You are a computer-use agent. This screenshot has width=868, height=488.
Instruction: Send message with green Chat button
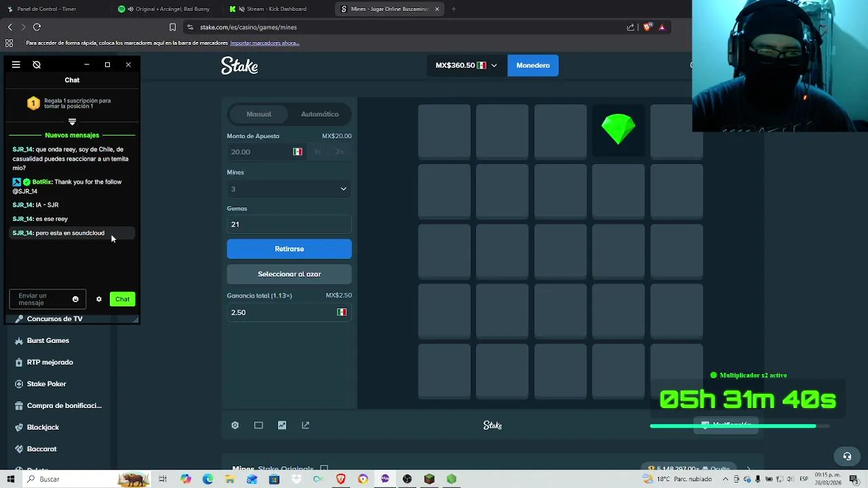tap(122, 299)
